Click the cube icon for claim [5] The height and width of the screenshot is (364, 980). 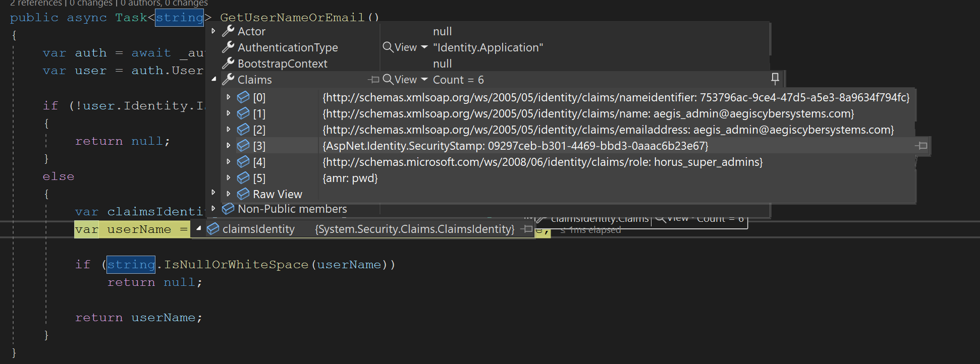[243, 177]
